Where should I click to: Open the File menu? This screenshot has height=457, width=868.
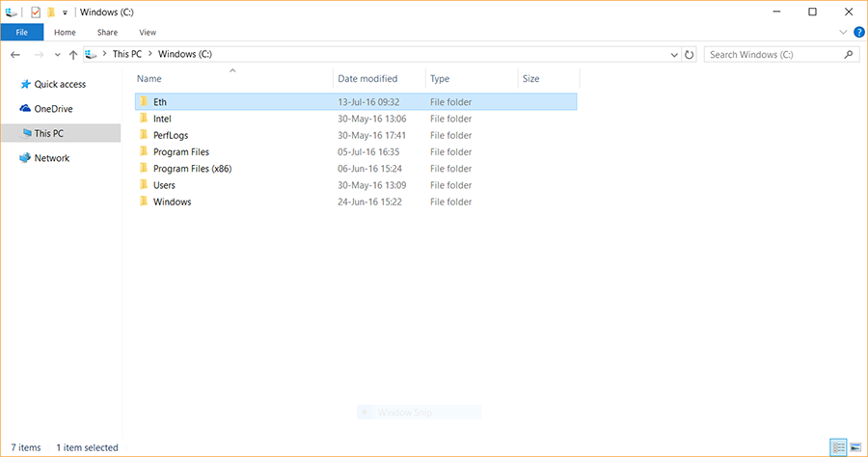click(21, 32)
